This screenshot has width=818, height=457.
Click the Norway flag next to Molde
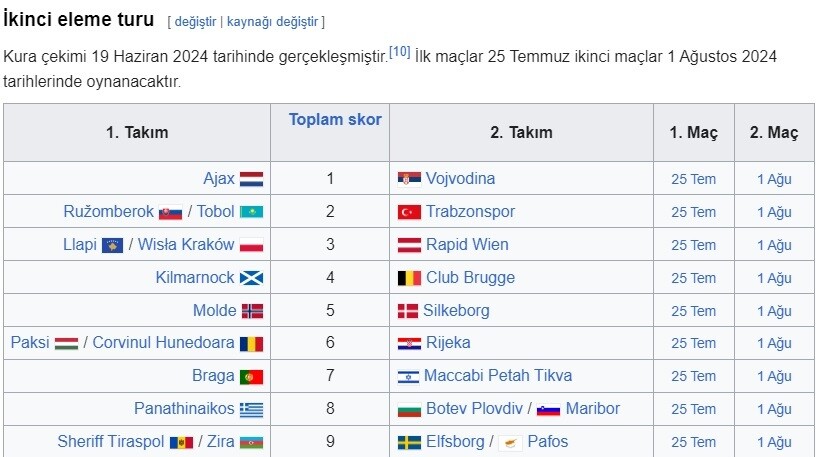pos(252,311)
